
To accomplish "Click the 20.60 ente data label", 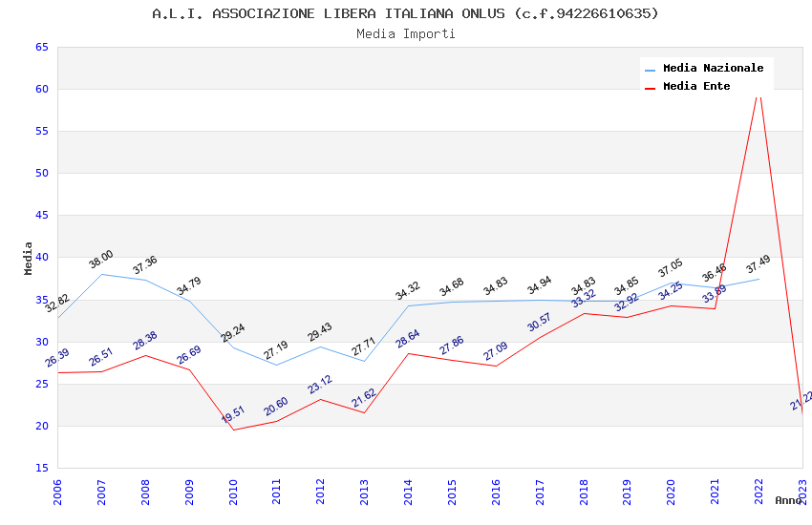I will coord(275,406).
